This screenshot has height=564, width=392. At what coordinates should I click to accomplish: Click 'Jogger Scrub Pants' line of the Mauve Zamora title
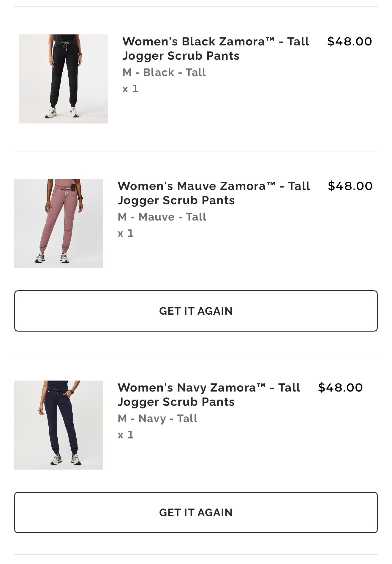tap(176, 200)
